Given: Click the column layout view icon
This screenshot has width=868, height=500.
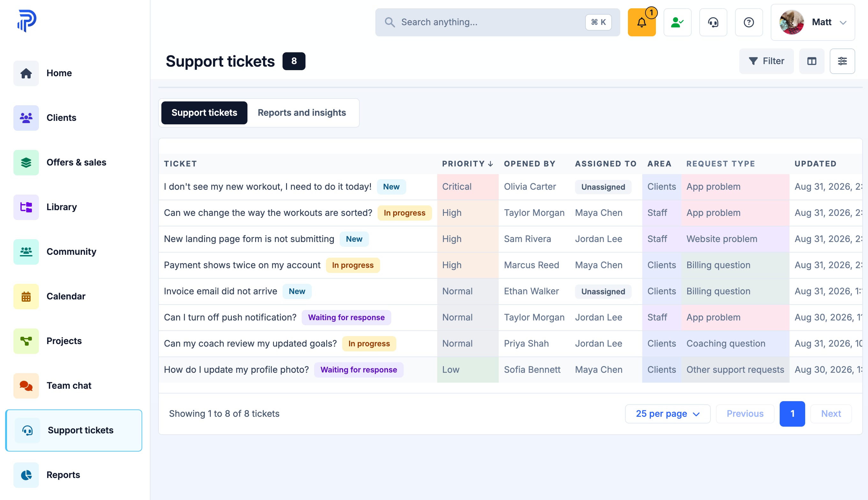Looking at the screenshot, I should click(811, 61).
